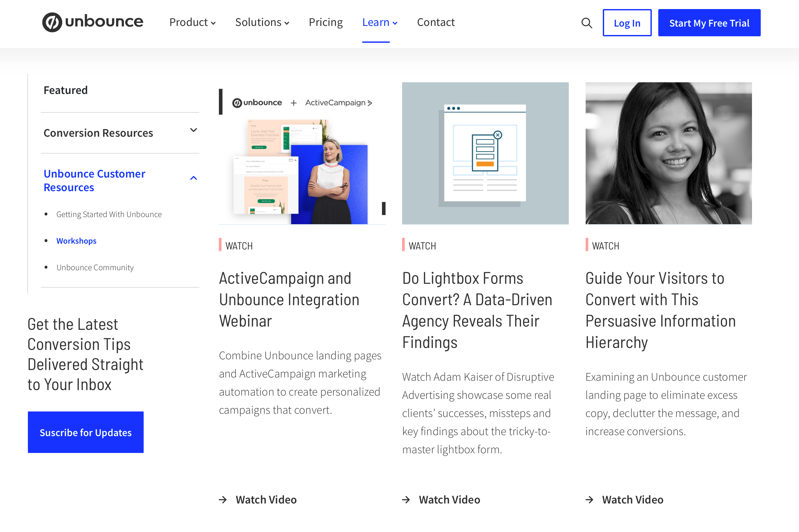Image resolution: width=799 pixels, height=532 pixels.
Task: Open the Solutions dropdown menu
Action: pos(262,22)
